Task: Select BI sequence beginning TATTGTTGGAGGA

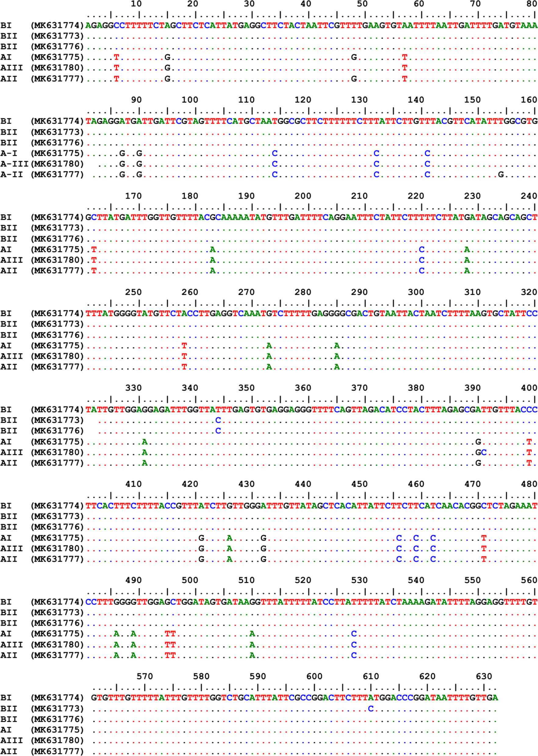Action: [311, 410]
